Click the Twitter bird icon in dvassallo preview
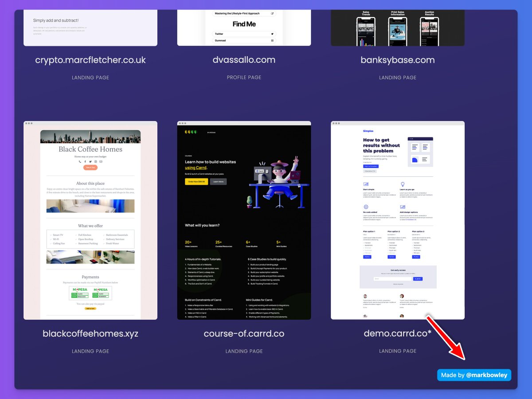Image resolution: width=532 pixels, height=399 pixels. click(272, 34)
